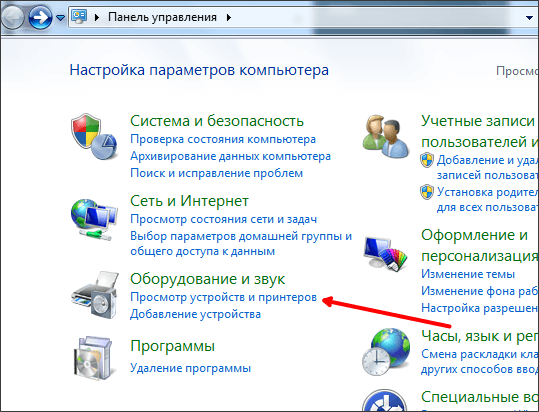Screen dimensions: 539x412
Task: Click the Hardware and Sound printer icon
Action: (x=95, y=294)
